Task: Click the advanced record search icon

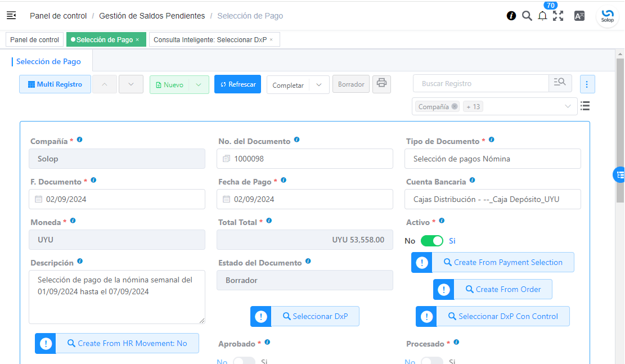Action: (560, 83)
